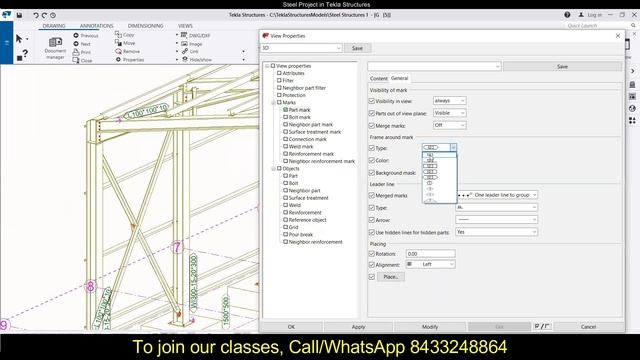Image resolution: width=640 pixels, height=360 pixels.
Task: Click the Log in user icon
Action: tap(581, 15)
